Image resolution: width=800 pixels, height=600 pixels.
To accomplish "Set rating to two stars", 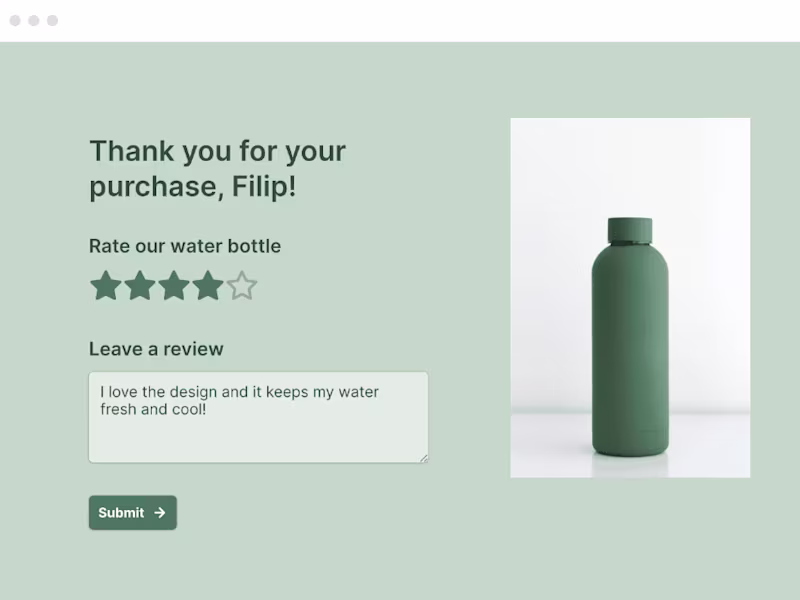I will click(x=140, y=286).
